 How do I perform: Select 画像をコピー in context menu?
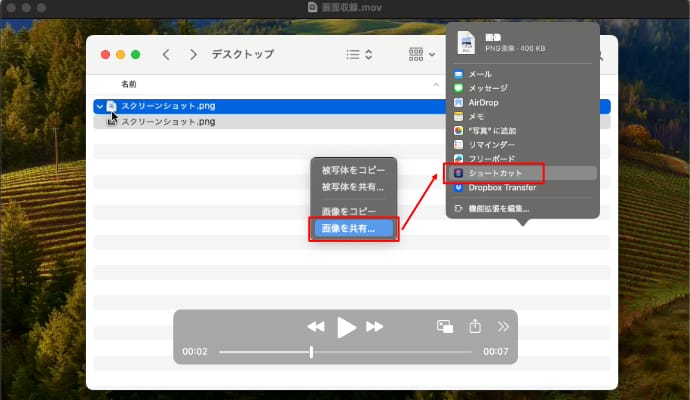349,212
